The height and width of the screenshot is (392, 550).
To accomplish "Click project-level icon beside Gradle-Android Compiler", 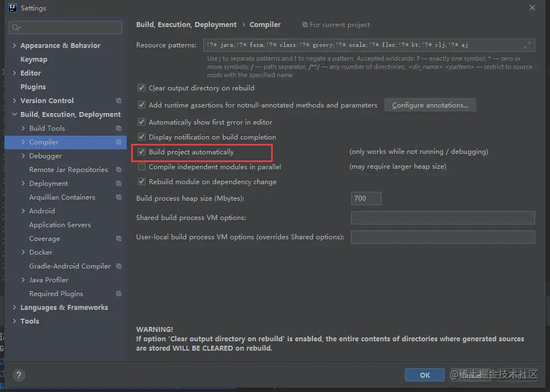I will pyautogui.click(x=119, y=266).
